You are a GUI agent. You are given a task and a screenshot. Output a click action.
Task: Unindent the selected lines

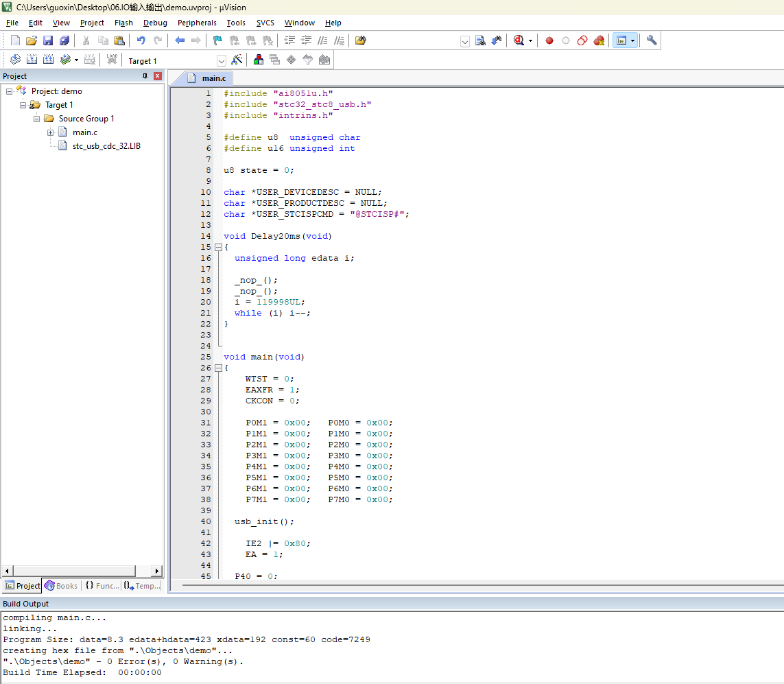point(306,40)
